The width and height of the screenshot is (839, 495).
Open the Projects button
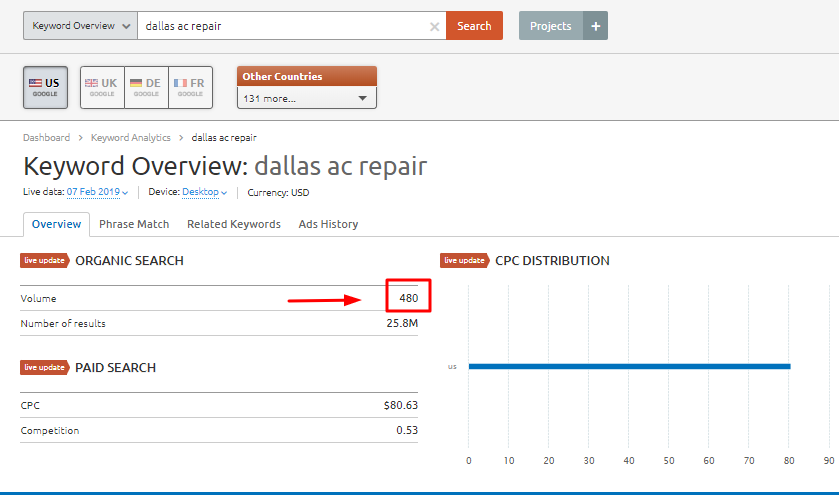tap(551, 26)
